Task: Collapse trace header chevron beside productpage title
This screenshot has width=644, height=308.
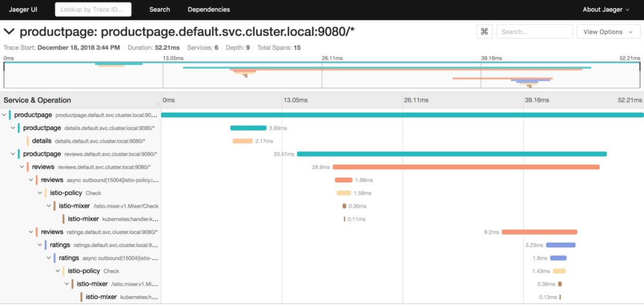Action: coord(9,32)
